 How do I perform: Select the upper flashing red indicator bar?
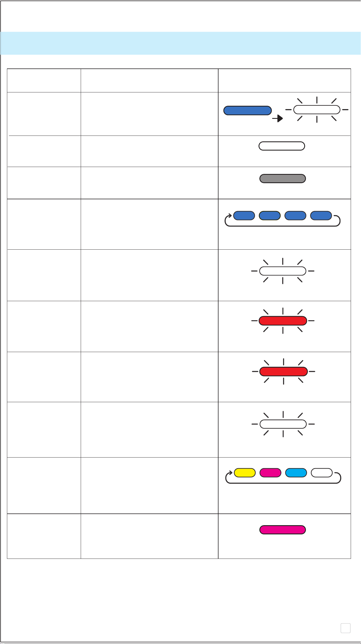283,321
